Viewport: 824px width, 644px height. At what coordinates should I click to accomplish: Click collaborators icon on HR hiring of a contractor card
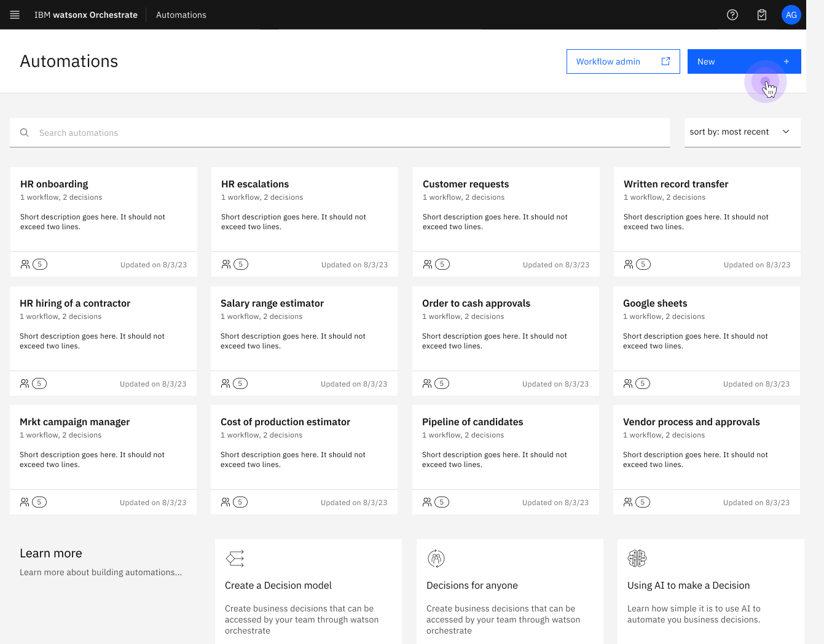25,383
